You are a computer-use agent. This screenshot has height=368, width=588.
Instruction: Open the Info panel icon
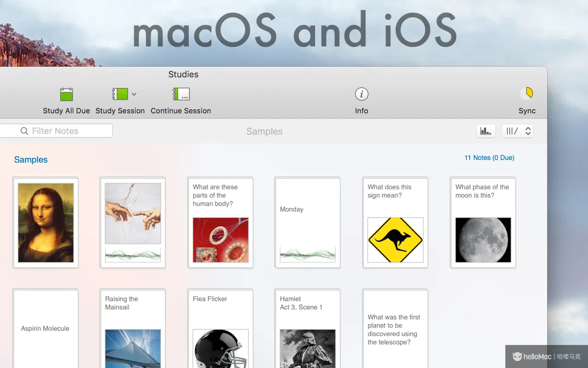pyautogui.click(x=362, y=94)
